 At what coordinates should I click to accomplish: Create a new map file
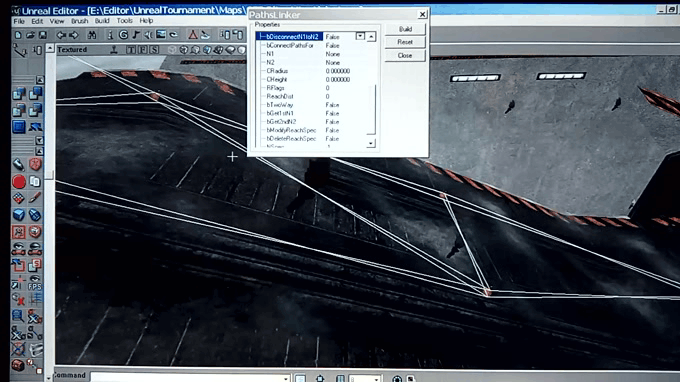coord(18,35)
